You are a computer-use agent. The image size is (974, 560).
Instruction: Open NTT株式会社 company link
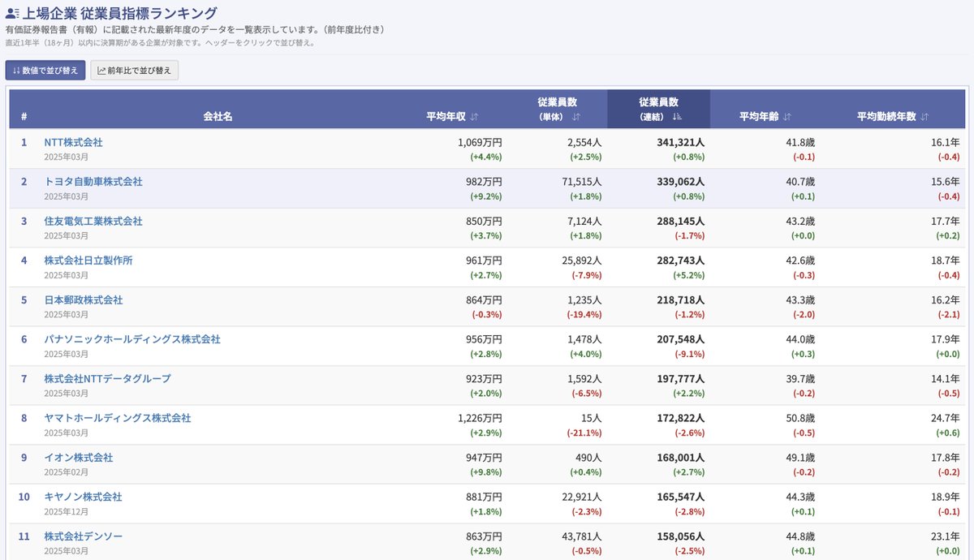click(x=73, y=142)
